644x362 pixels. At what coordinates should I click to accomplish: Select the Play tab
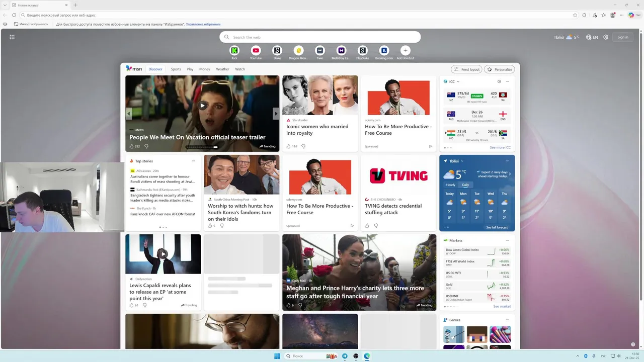click(190, 69)
